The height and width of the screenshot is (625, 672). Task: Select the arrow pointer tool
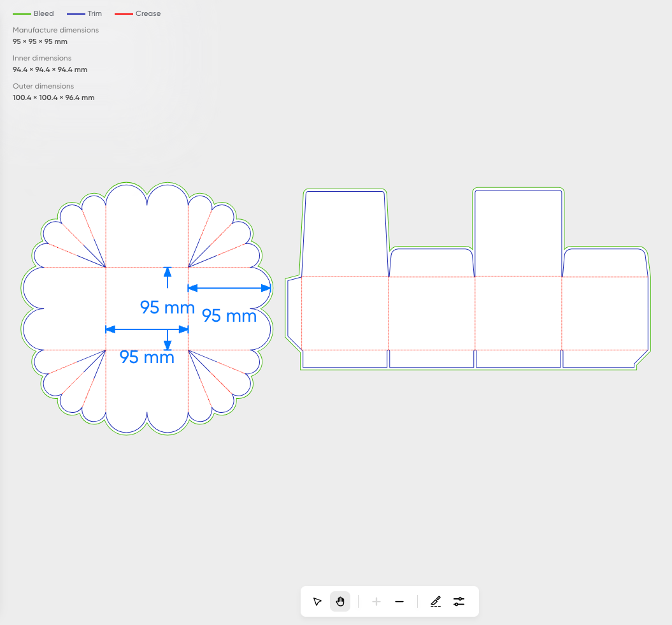317,601
